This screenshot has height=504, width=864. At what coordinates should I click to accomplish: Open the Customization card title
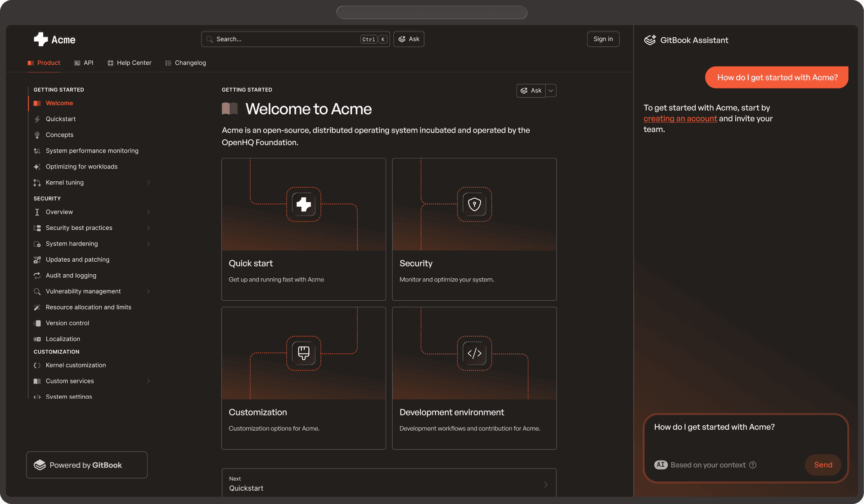(x=258, y=412)
